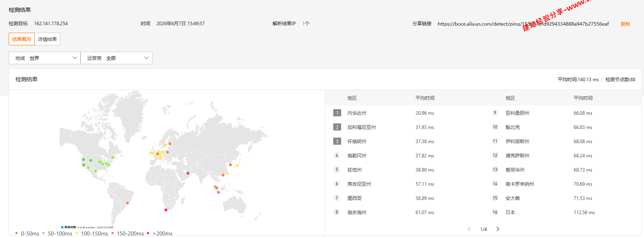Click the red map dot in southern Africa

[166, 210]
